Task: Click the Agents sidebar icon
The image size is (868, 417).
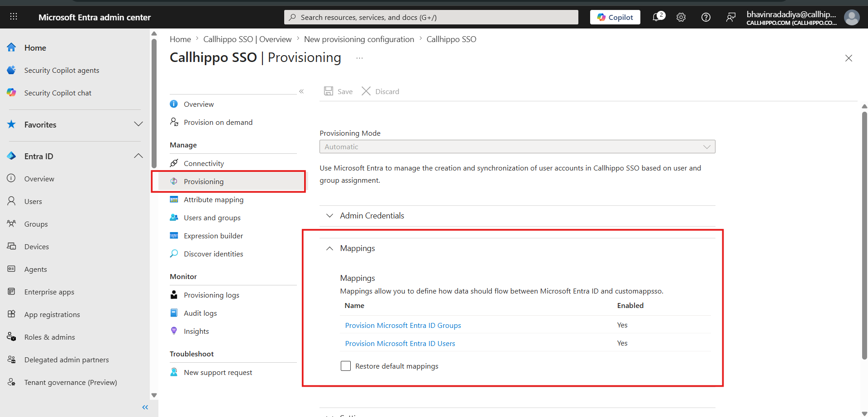Action: coord(11,269)
